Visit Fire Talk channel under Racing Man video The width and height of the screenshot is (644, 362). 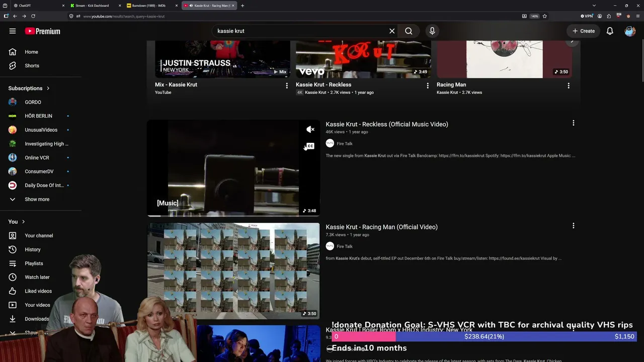pyautogui.click(x=345, y=246)
